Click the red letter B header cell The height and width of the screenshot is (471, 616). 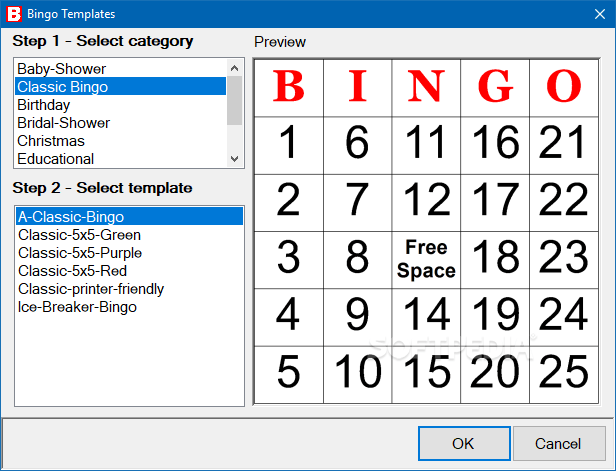(x=289, y=88)
